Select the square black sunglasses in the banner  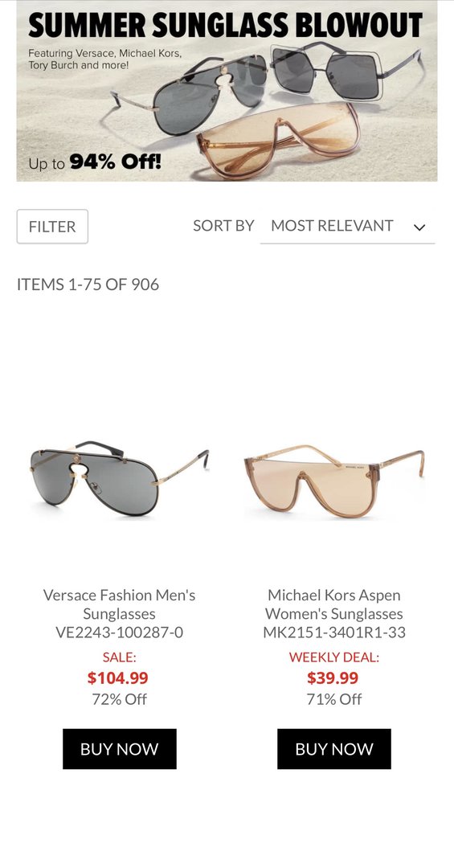345,69
